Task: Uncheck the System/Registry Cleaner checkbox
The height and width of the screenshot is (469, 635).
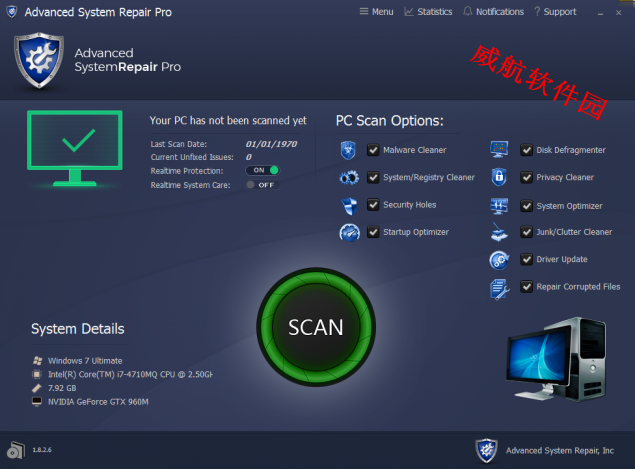Action: 373,177
